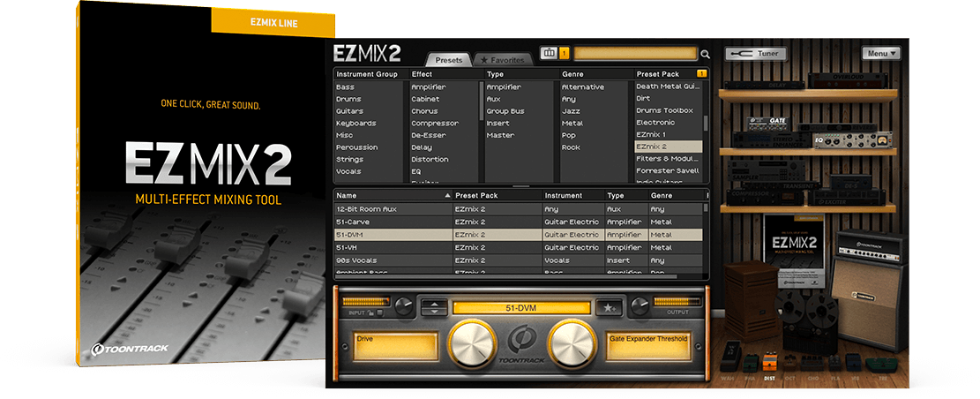The image size is (980, 399).
Task: Click the search magnifier icon
Action: tap(705, 54)
